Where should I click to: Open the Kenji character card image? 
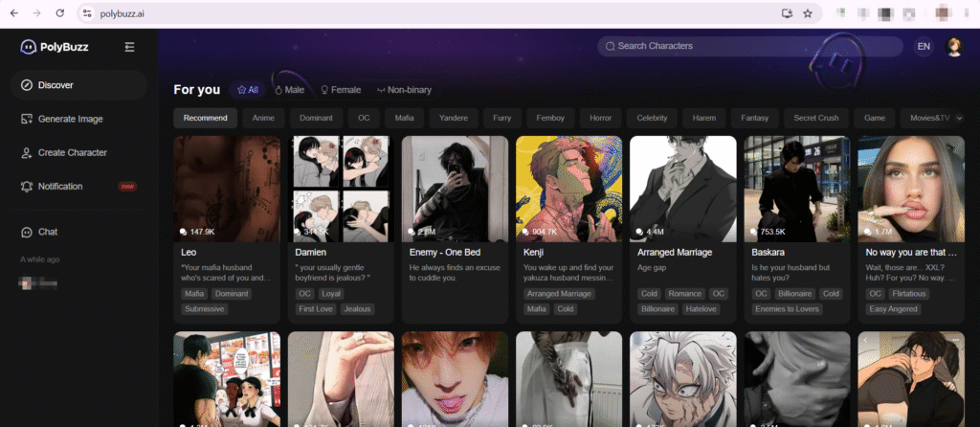(568, 189)
